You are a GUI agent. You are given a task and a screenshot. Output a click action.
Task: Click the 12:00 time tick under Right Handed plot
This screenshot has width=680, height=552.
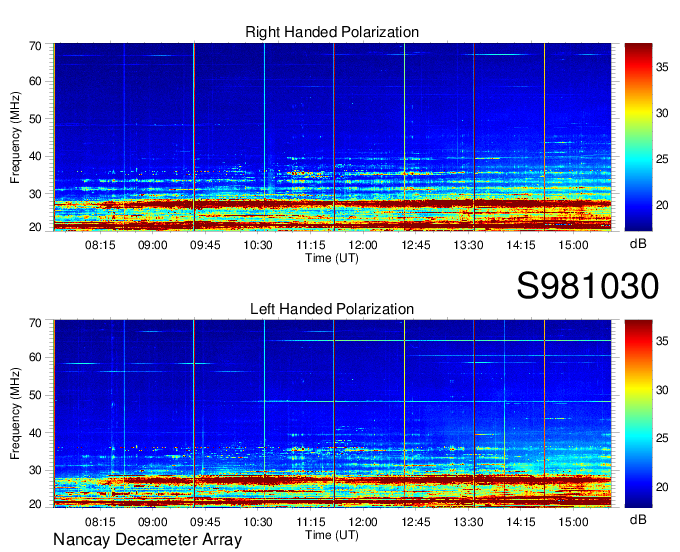pos(363,245)
